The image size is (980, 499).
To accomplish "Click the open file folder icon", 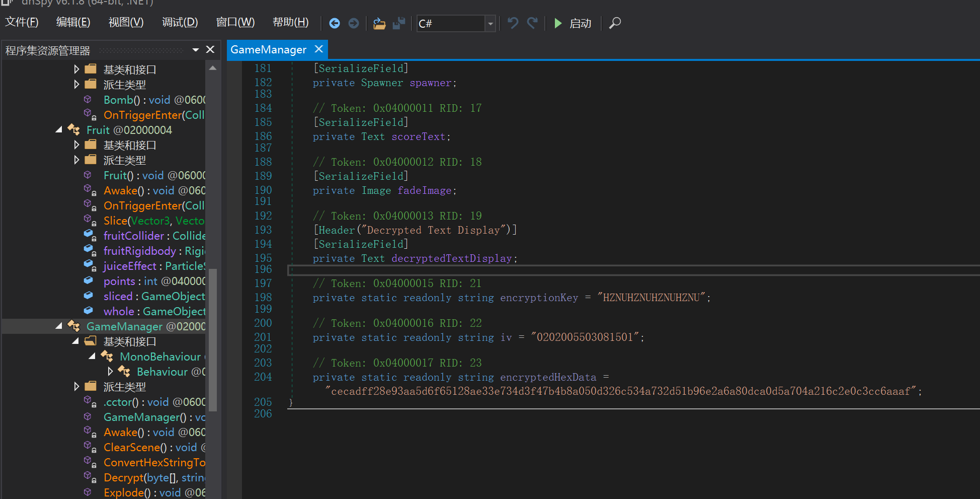I will (x=379, y=24).
